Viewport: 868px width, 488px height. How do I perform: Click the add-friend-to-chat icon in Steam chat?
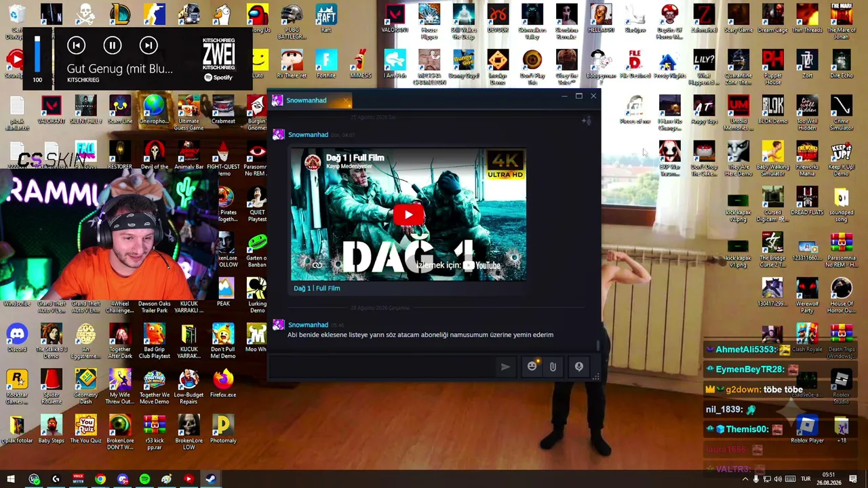587,121
